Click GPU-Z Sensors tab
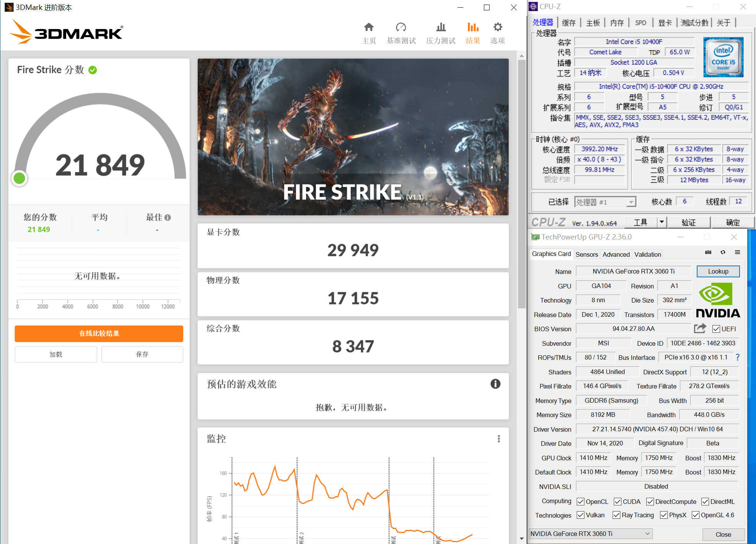 pyautogui.click(x=587, y=254)
